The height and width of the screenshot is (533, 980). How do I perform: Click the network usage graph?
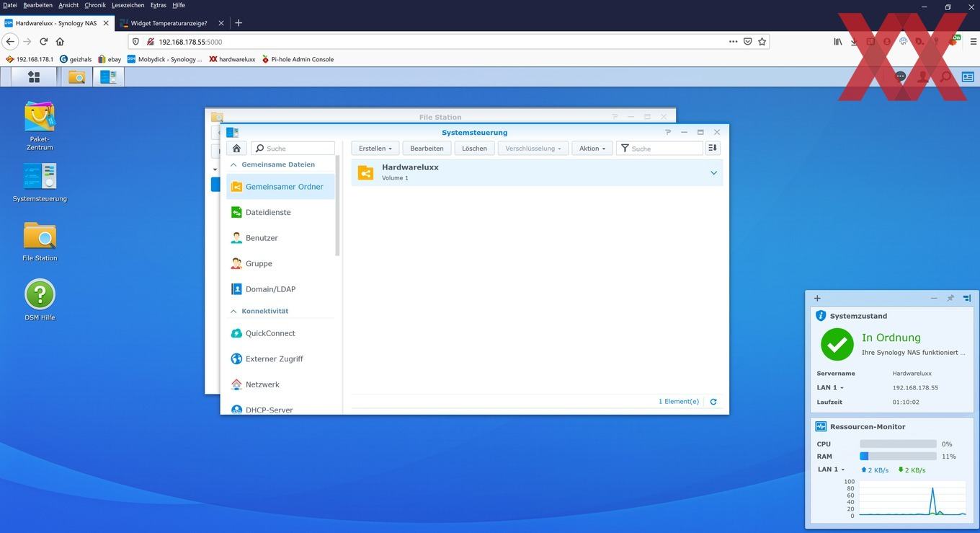click(912, 498)
